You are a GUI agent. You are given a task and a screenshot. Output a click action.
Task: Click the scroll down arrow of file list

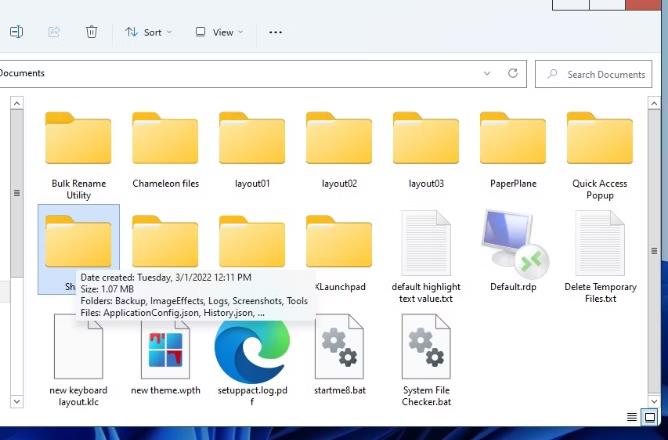[15, 401]
